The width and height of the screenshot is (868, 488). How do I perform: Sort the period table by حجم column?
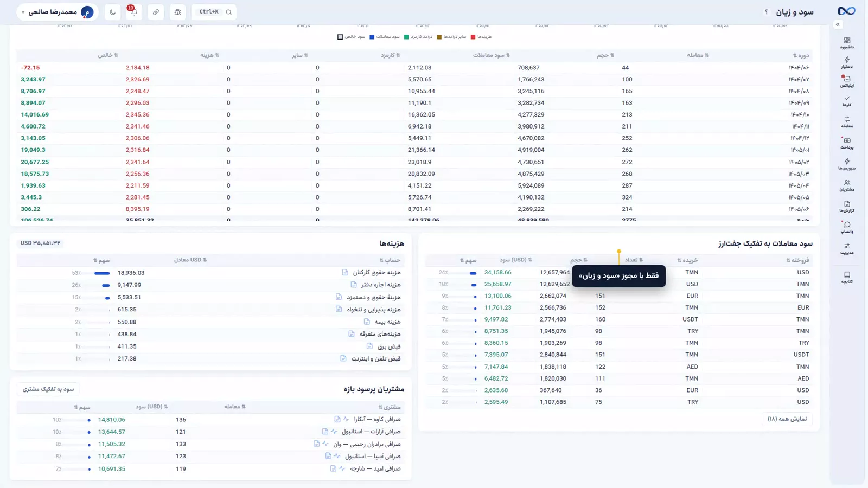point(605,55)
